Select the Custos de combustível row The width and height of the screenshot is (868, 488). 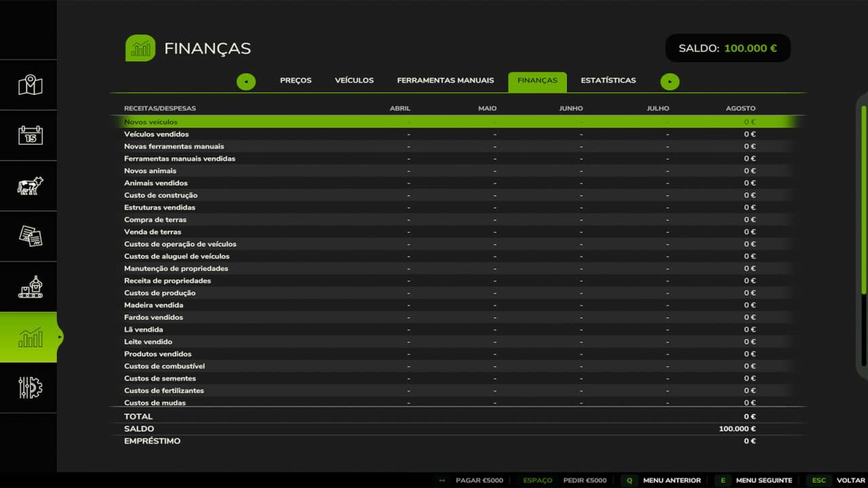click(164, 367)
